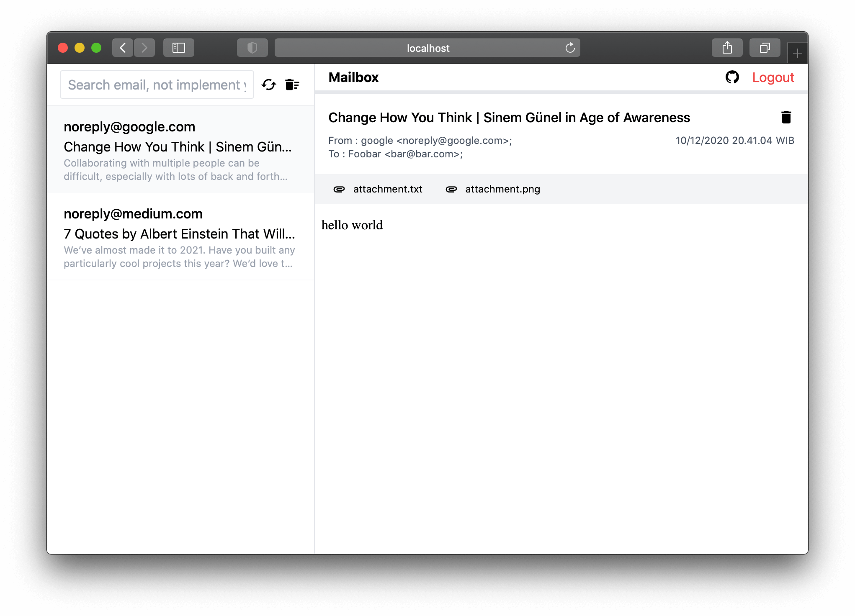Open the privacy shield report

pos(252,48)
